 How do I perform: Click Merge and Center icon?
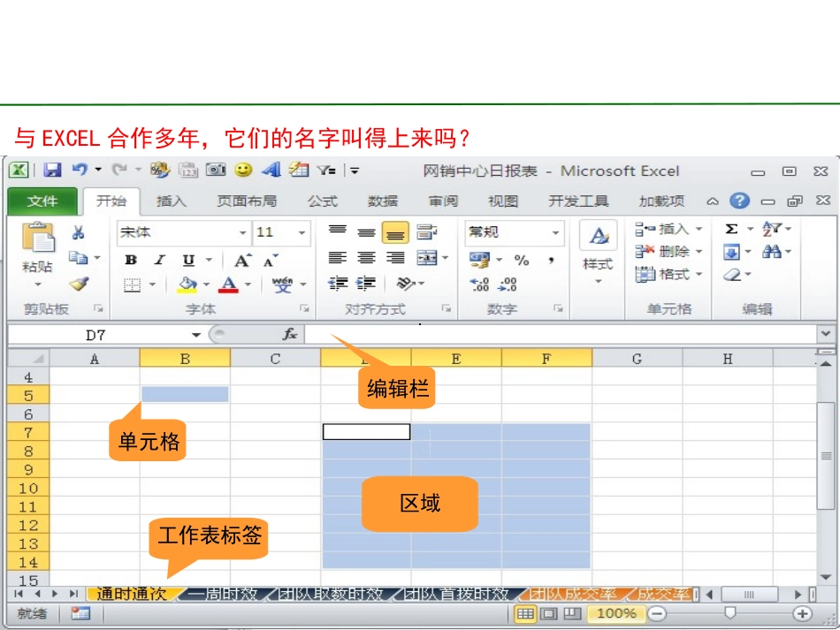(427, 258)
